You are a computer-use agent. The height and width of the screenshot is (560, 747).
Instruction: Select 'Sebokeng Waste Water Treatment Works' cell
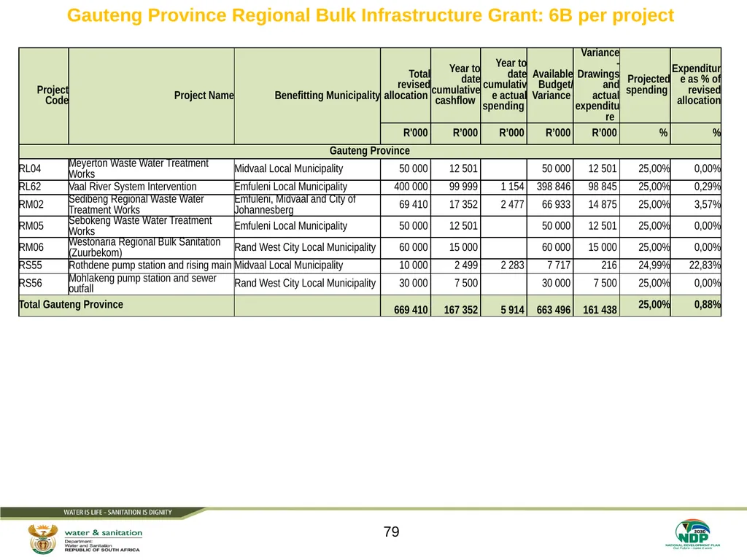tap(151, 226)
